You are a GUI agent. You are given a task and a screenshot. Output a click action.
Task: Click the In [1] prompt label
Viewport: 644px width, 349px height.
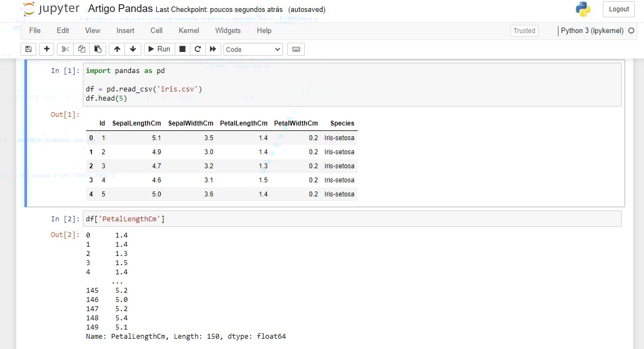[x=65, y=71]
